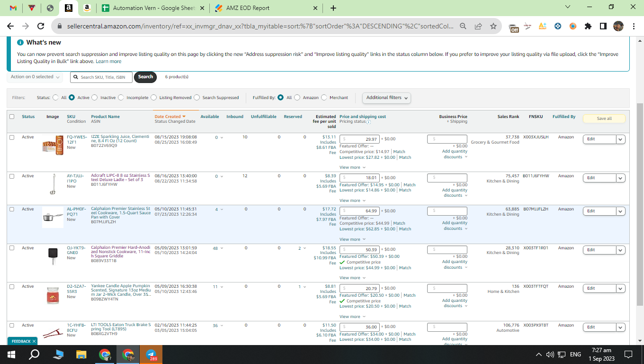Toggle the Chrome side panel

coord(603,27)
